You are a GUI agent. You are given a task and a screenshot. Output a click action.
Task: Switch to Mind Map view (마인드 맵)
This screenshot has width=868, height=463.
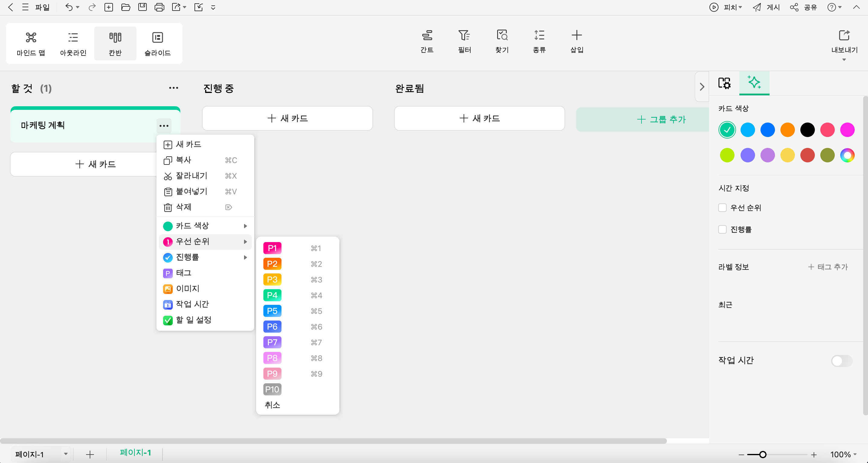(x=31, y=43)
